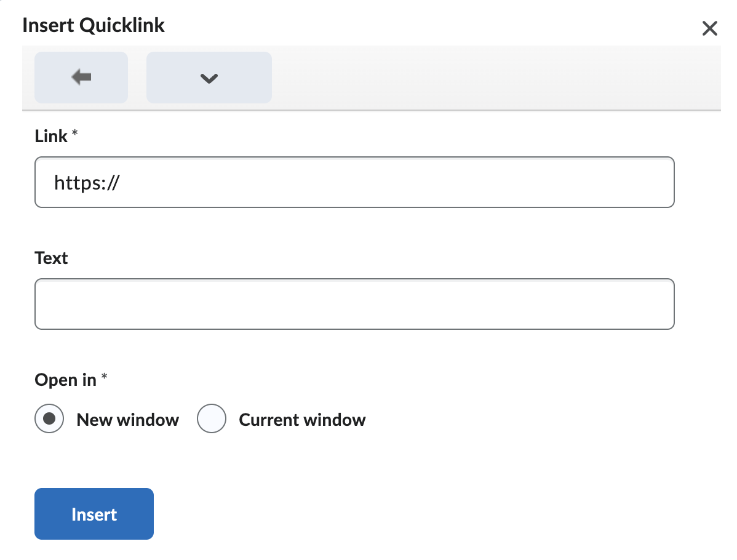
Task: Click into the Text input field
Action: coord(354,304)
